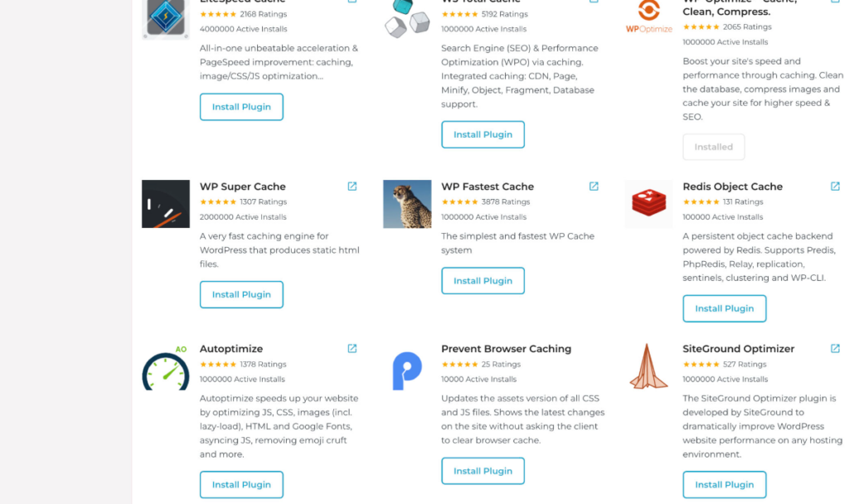
Task: Install the Prevent Browser Caching plugin
Action: point(483,471)
